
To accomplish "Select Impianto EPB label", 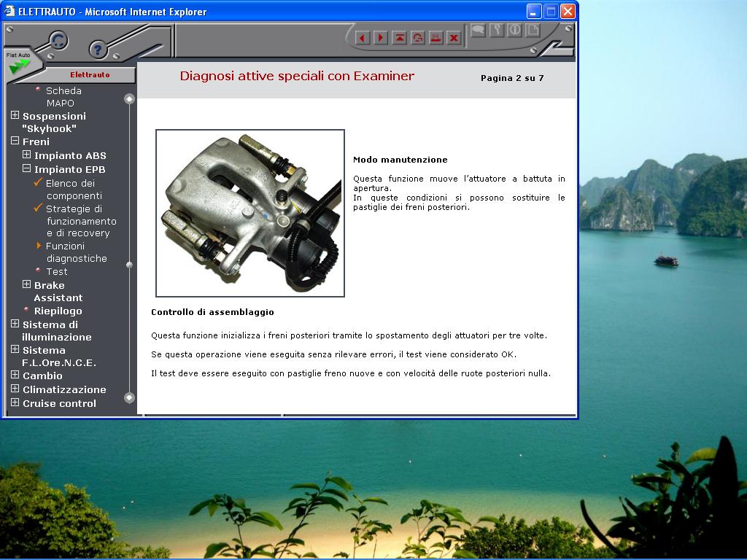I will coord(69,169).
